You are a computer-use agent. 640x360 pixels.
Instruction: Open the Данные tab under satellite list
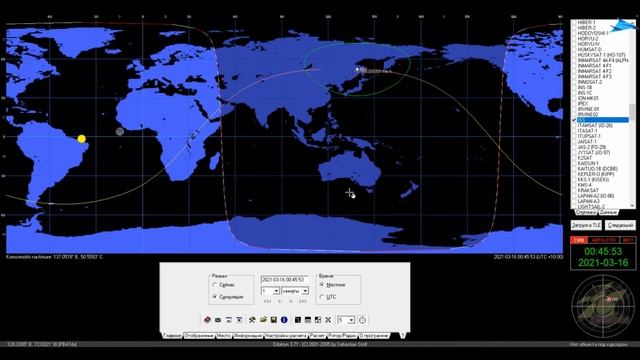[608, 212]
